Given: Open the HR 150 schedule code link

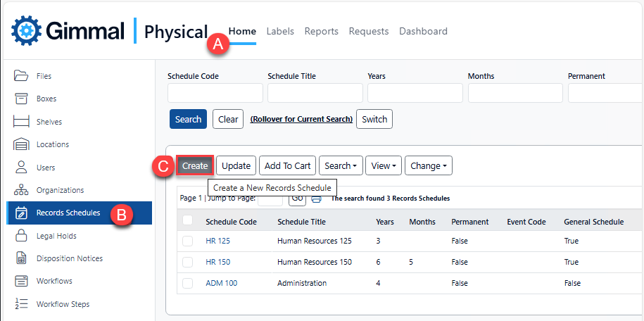Looking at the screenshot, I should pos(218,262).
